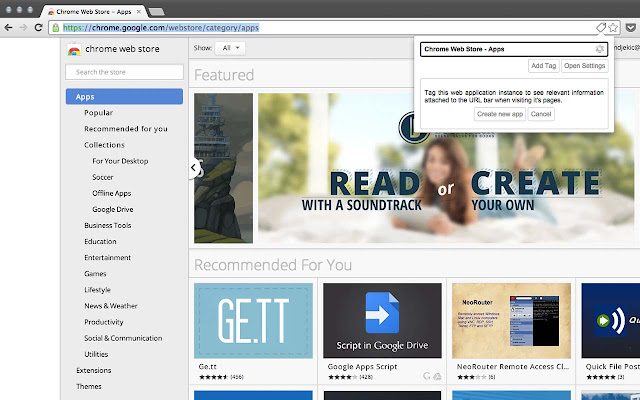Open Lifestyle category

click(97, 290)
